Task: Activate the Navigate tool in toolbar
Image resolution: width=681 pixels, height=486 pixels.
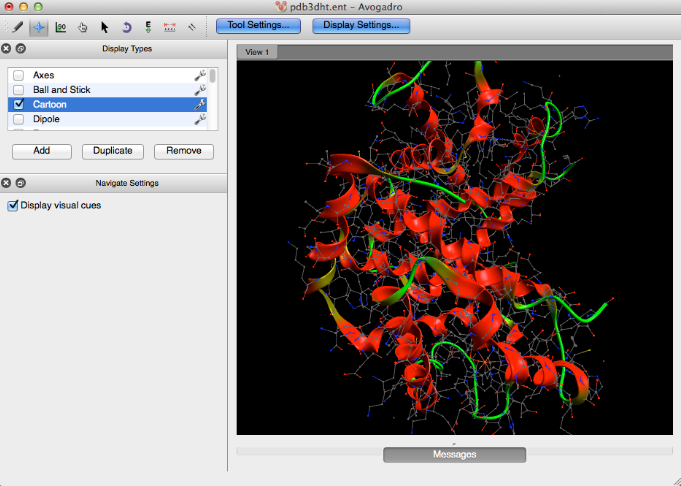Action: 40,27
